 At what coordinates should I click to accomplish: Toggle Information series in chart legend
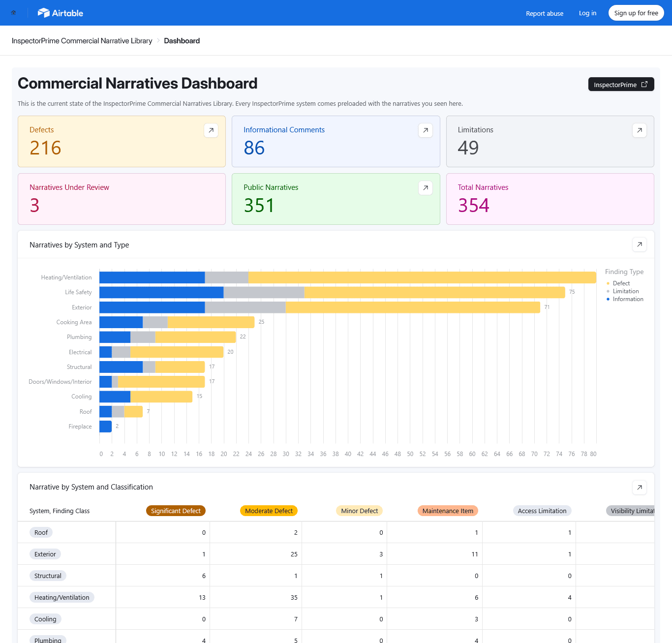(x=628, y=299)
